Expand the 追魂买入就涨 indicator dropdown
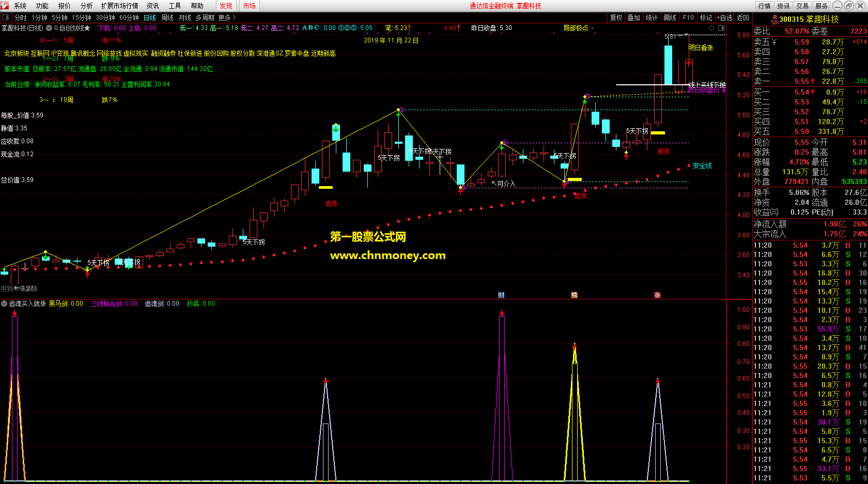 [x=4, y=304]
